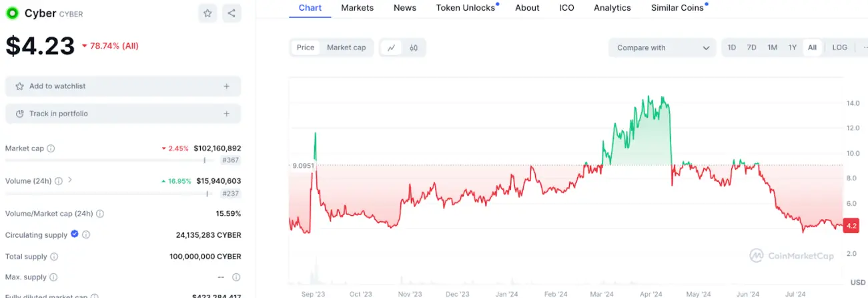The image size is (868, 298).
Task: Click the share icon button
Action: pos(231,13)
